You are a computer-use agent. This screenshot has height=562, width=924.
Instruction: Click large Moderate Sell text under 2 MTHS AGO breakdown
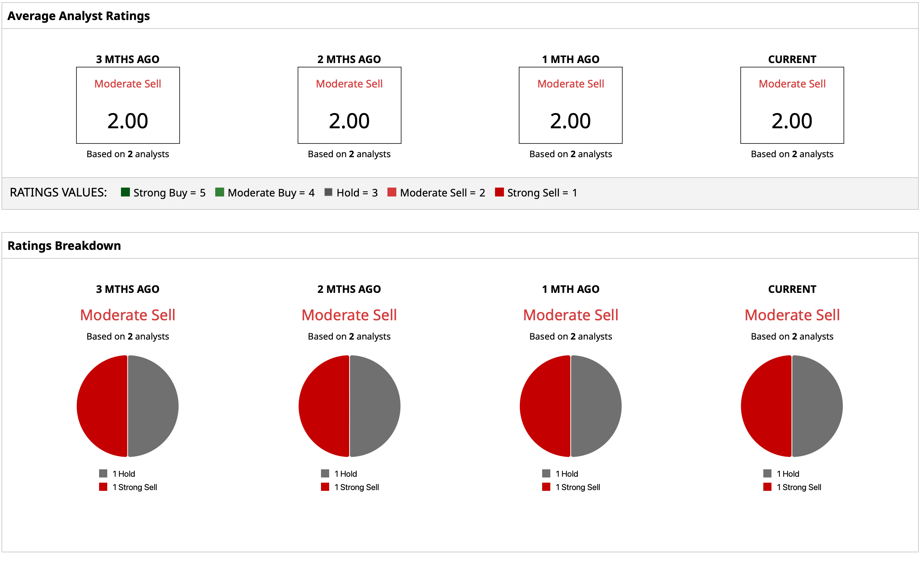click(349, 315)
